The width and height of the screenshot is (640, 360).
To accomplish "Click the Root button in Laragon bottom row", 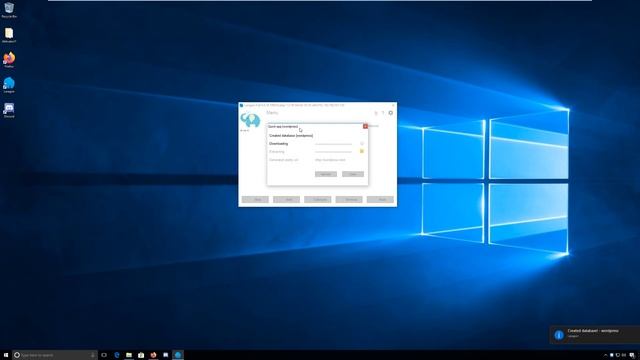I will (380, 200).
